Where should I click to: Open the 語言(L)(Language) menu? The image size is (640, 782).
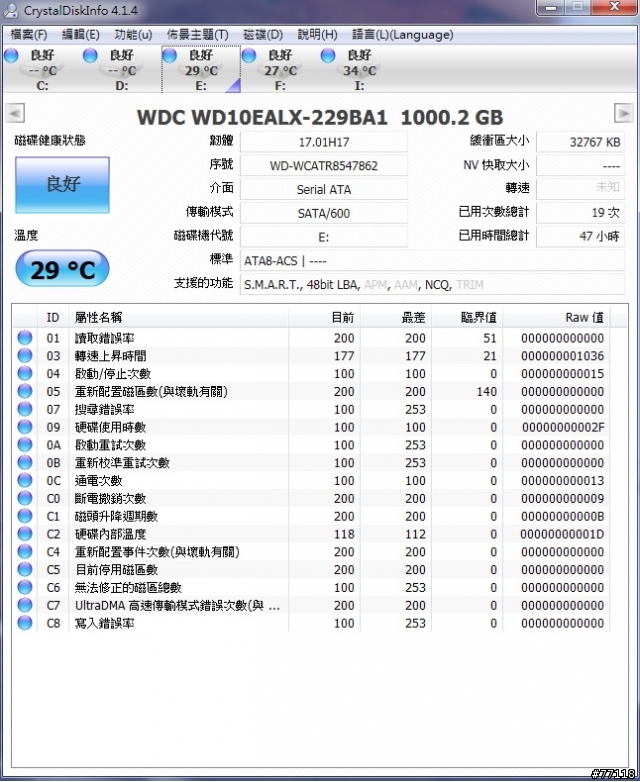tap(403, 34)
